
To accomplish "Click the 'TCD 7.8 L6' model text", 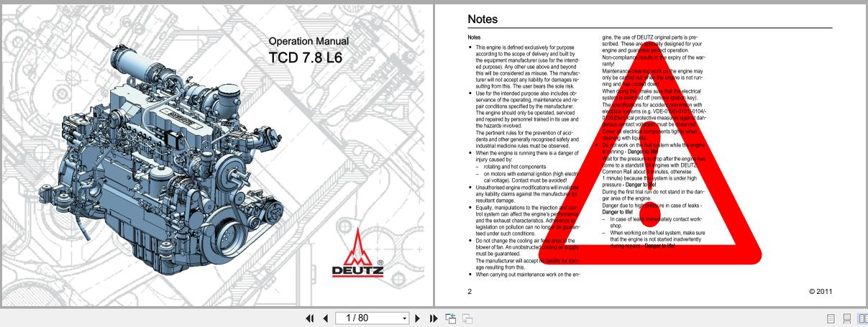I will click(304, 57).
